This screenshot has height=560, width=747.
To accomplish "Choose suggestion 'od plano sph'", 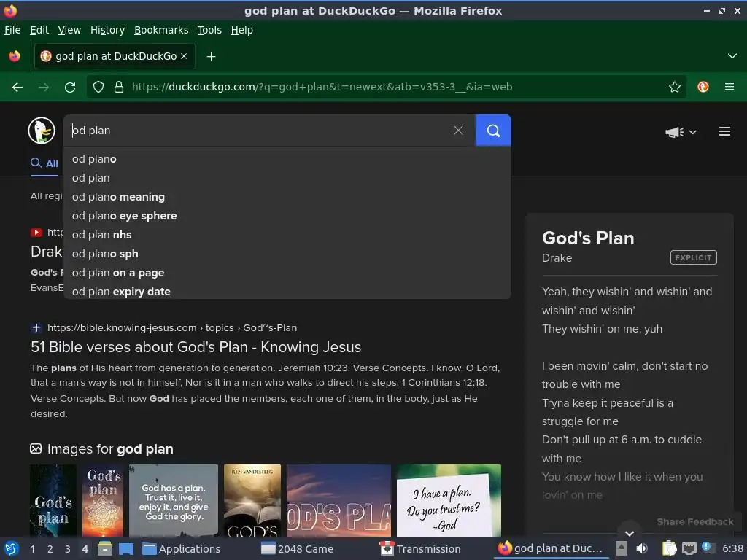I will (287, 254).
